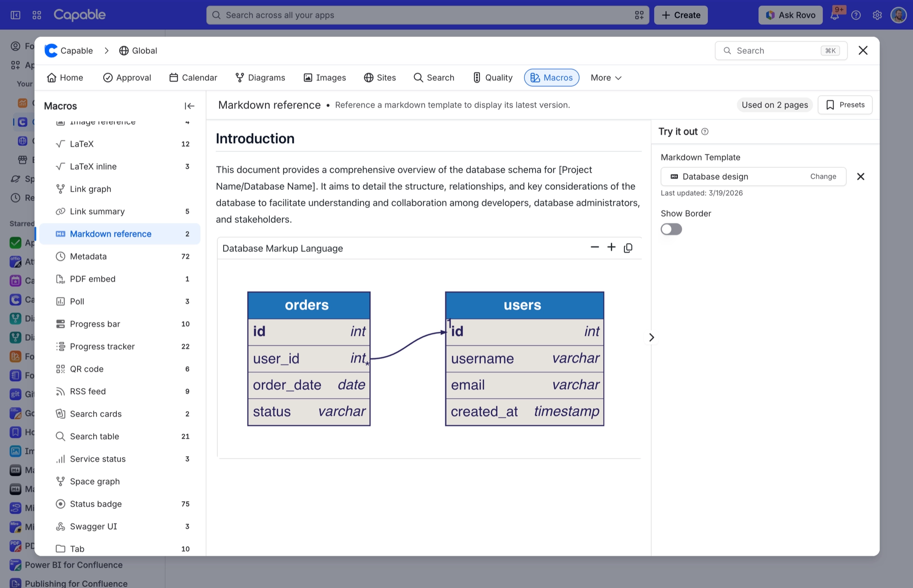The width and height of the screenshot is (913, 588).
Task: Click the Used on 2 pages badge
Action: pos(775,105)
